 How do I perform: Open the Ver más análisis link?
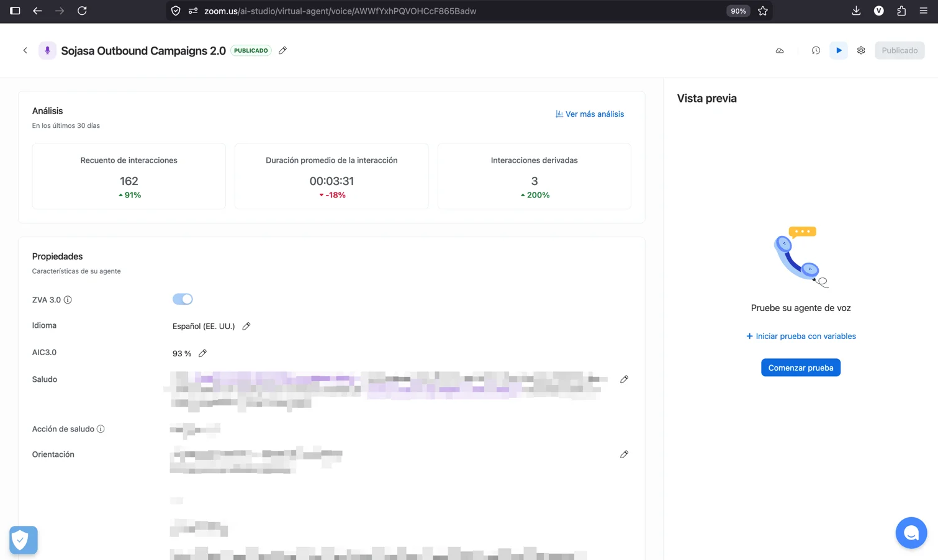590,114
